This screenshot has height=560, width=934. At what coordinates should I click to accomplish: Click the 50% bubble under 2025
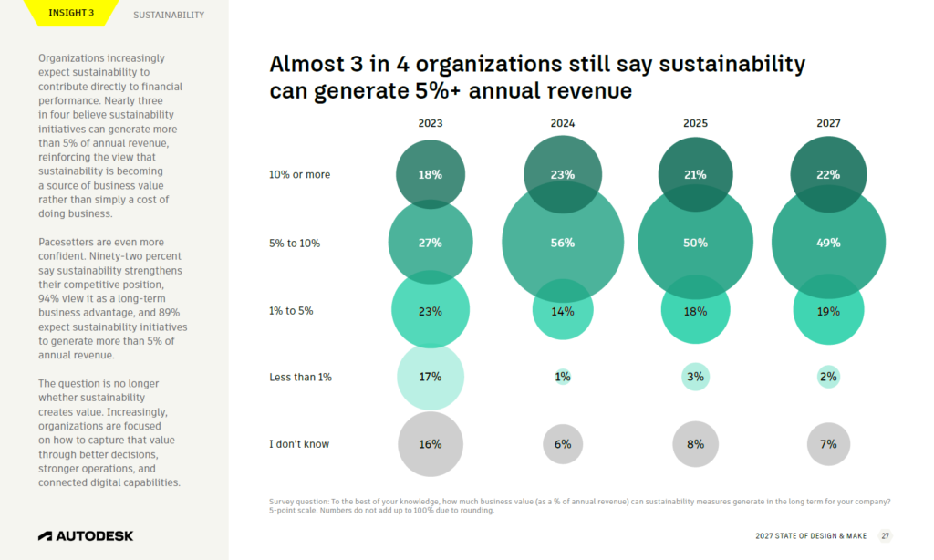pyautogui.click(x=695, y=243)
